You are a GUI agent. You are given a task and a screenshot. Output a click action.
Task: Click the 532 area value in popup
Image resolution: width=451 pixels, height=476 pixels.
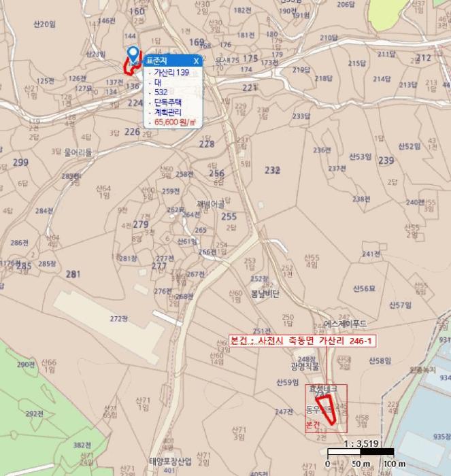click(161, 92)
